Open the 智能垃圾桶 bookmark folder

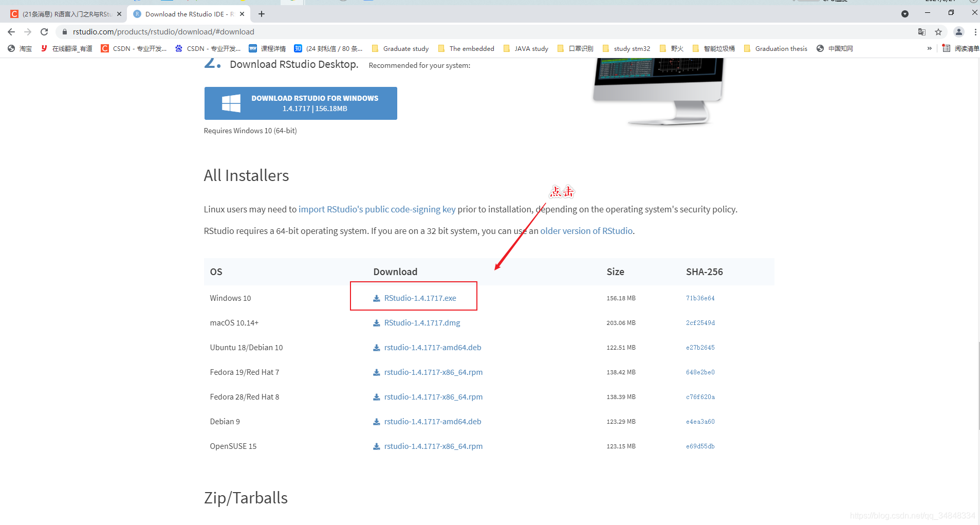tap(713, 48)
